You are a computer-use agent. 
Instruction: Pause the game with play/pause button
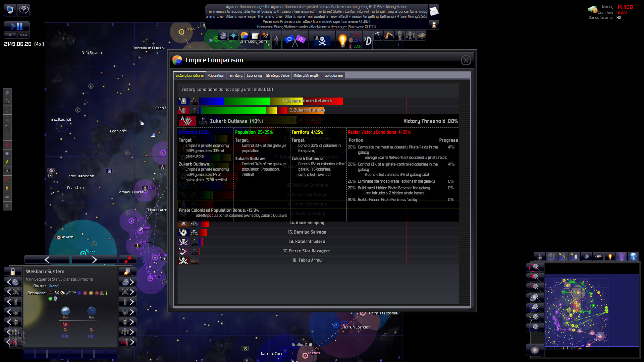[x=16, y=26]
